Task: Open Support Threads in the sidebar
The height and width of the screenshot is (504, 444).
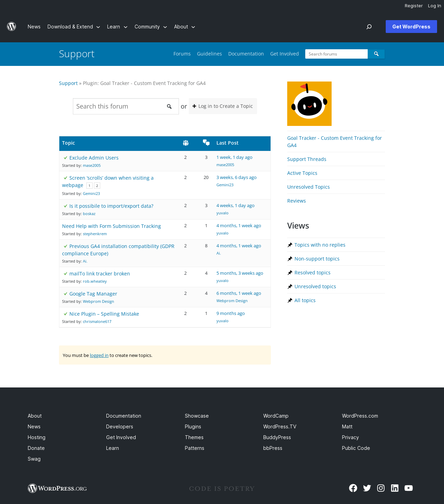Action: point(307,159)
